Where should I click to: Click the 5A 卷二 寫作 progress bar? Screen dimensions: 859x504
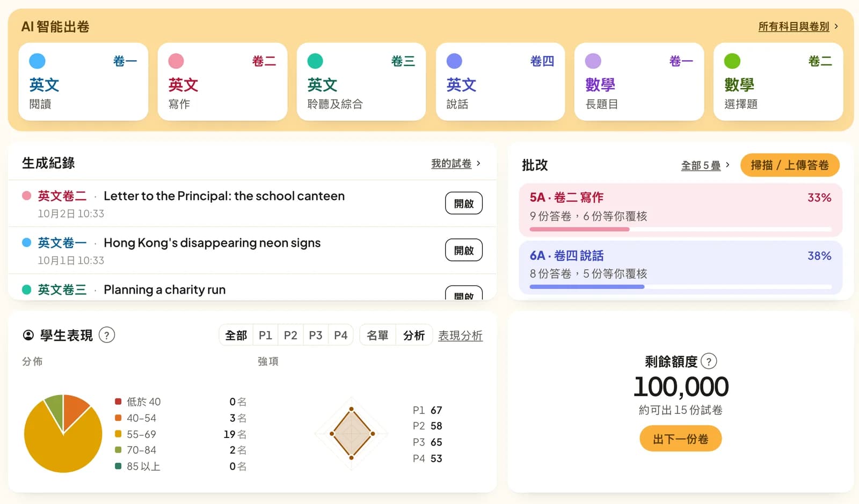coord(680,229)
